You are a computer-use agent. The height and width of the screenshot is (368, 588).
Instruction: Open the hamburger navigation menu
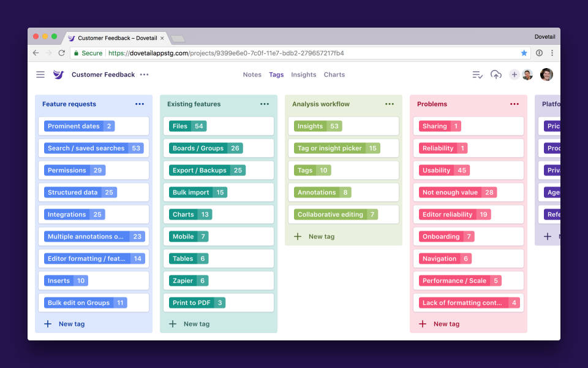pyautogui.click(x=40, y=74)
